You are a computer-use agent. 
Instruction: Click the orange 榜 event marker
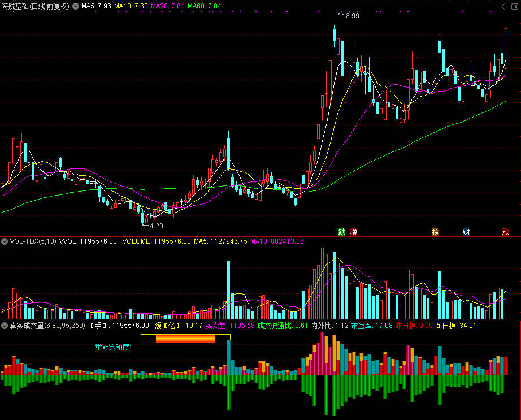tap(435, 232)
